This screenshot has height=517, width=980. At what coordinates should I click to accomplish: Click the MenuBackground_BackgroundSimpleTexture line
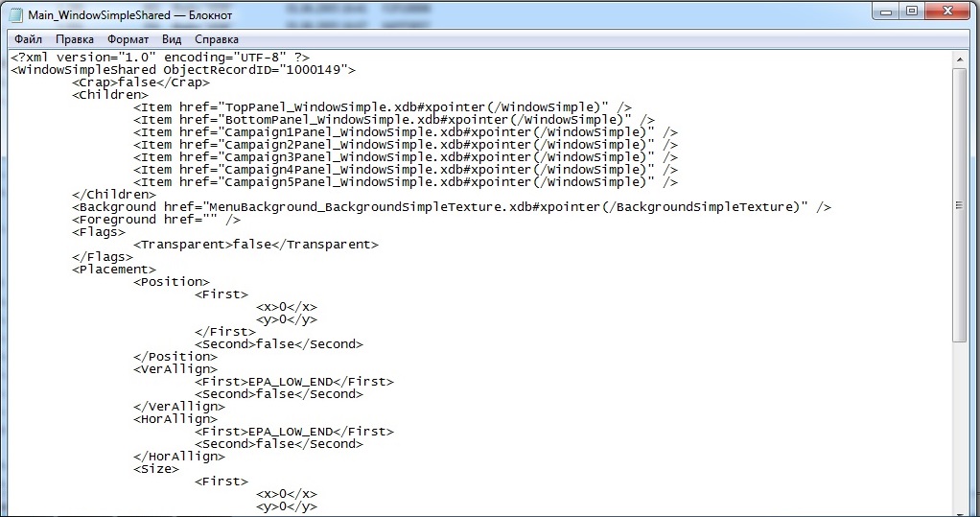tap(452, 207)
